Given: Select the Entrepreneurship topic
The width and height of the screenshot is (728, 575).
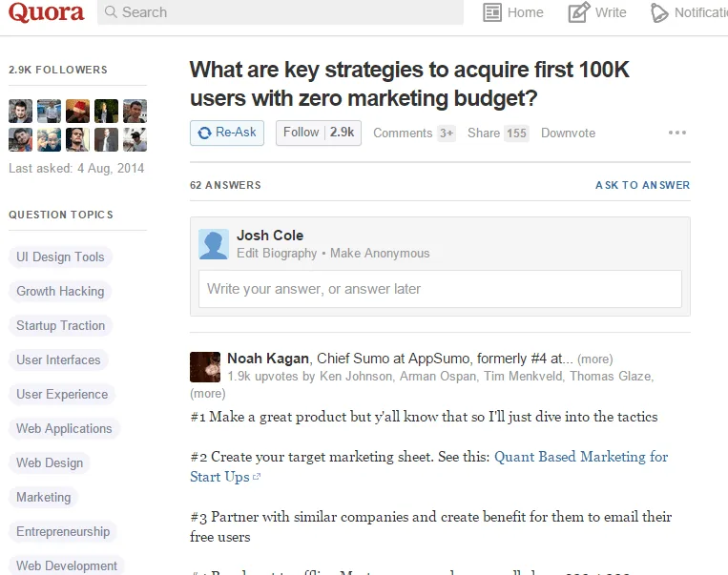Looking at the screenshot, I should point(63,532).
